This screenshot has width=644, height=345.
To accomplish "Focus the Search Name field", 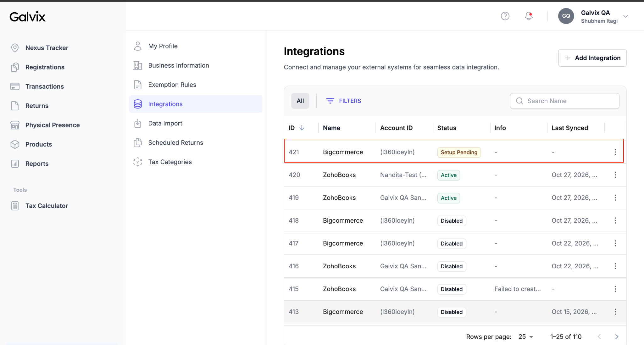I will click(x=565, y=101).
